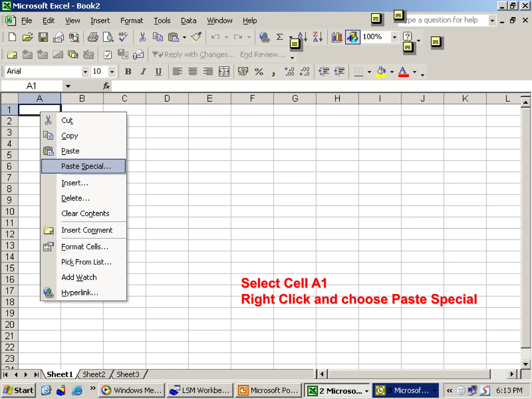Expand the font size 10 dropdown

tap(112, 72)
